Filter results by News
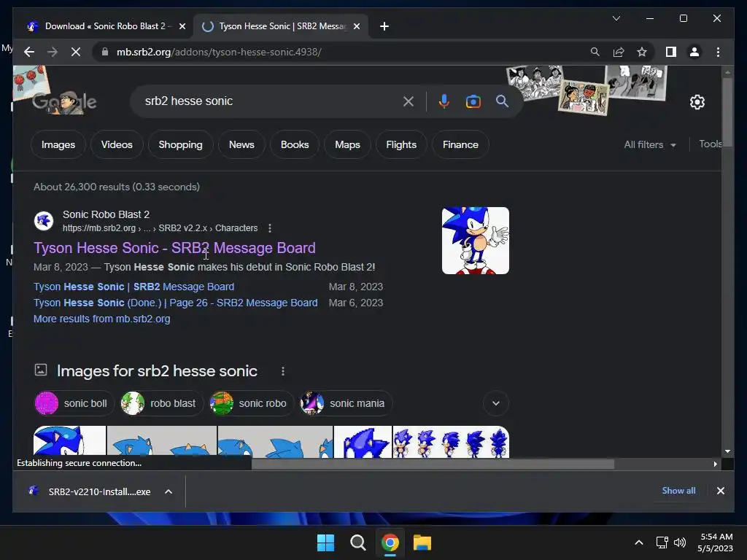Image resolution: width=747 pixels, height=560 pixels. (x=241, y=145)
